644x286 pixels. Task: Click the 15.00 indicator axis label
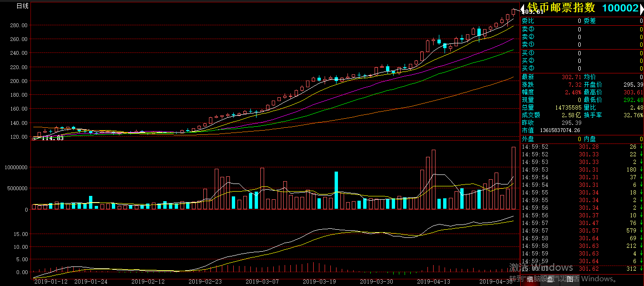tap(20, 235)
